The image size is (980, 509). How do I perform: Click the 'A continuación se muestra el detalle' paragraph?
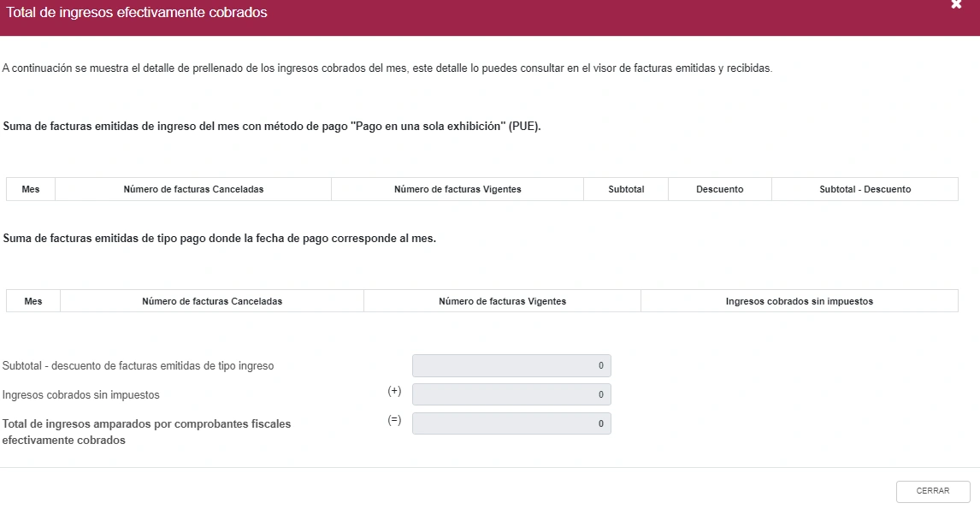pyautogui.click(x=387, y=68)
